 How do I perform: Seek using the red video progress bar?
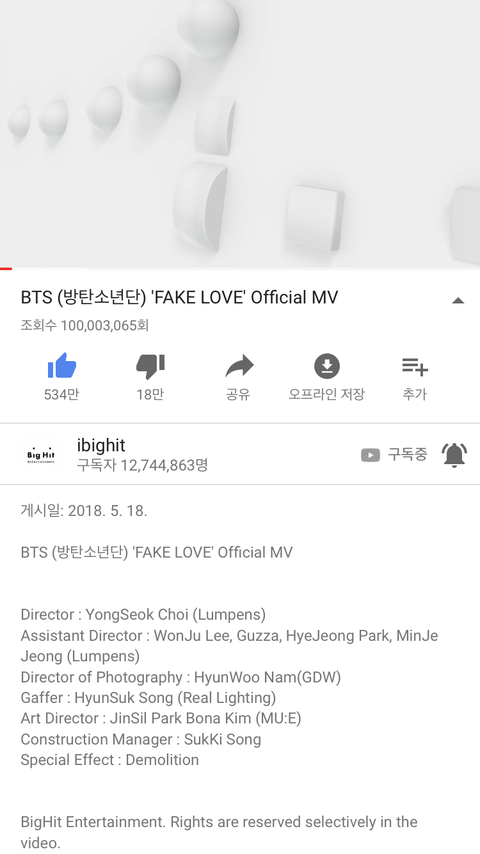(x=240, y=269)
